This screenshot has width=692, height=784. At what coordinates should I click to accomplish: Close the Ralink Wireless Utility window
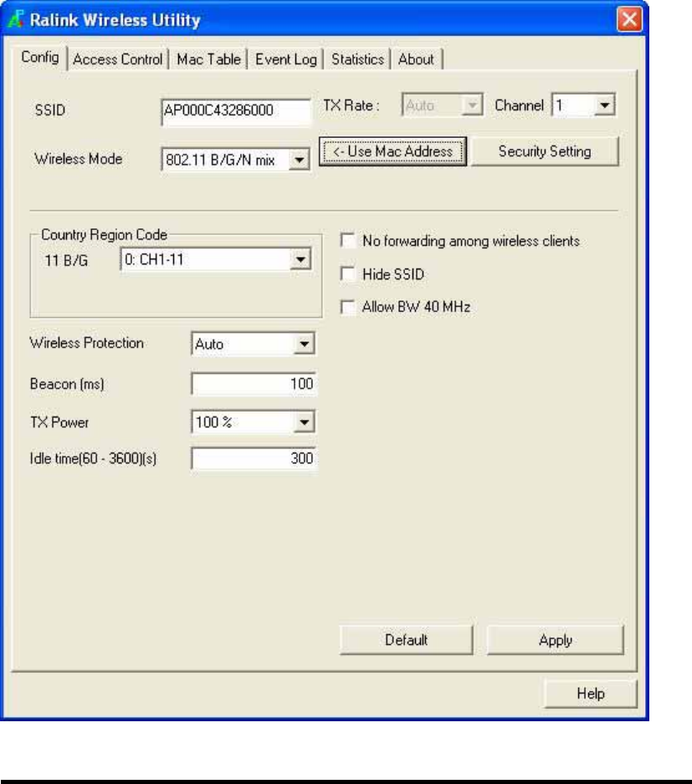[629, 19]
